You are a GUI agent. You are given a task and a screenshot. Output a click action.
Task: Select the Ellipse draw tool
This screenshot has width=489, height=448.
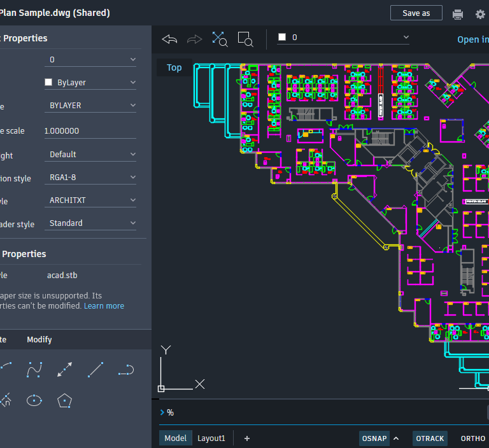34,400
